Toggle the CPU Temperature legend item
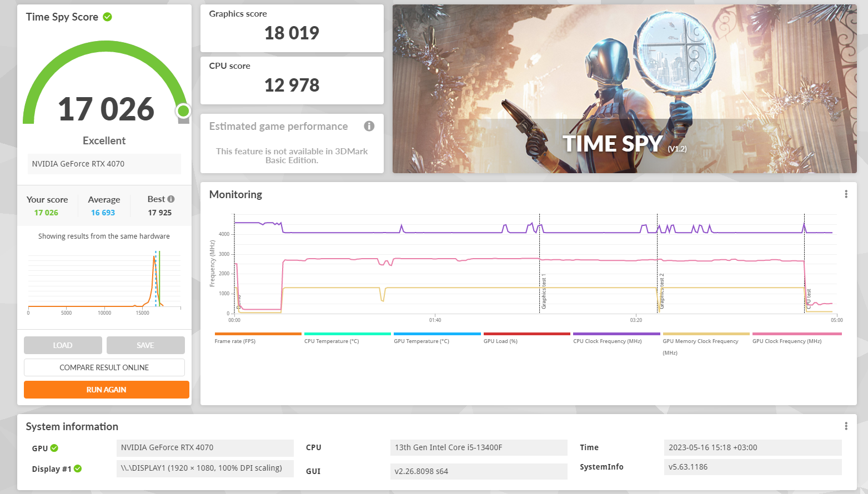868x494 pixels. (x=347, y=338)
